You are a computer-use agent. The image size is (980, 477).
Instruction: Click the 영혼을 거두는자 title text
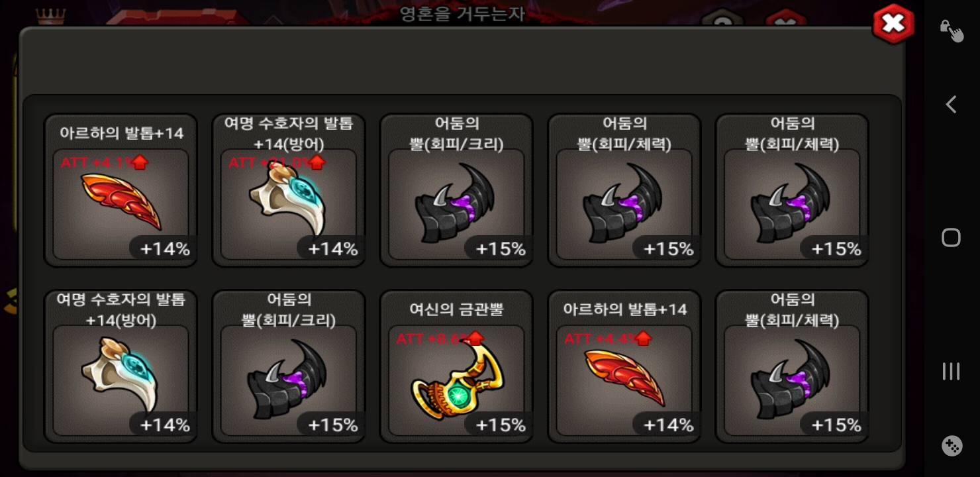(462, 13)
